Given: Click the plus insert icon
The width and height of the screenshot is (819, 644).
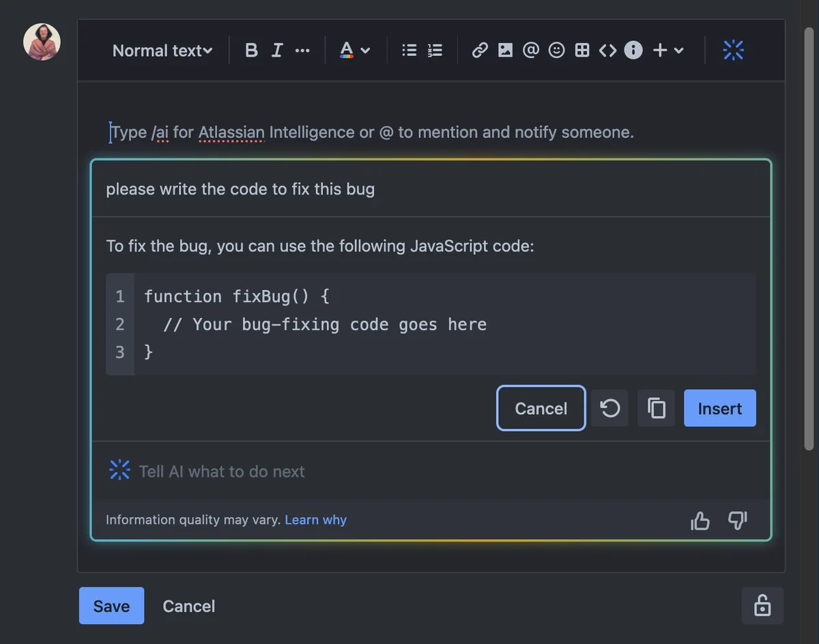Looking at the screenshot, I should coord(659,50).
